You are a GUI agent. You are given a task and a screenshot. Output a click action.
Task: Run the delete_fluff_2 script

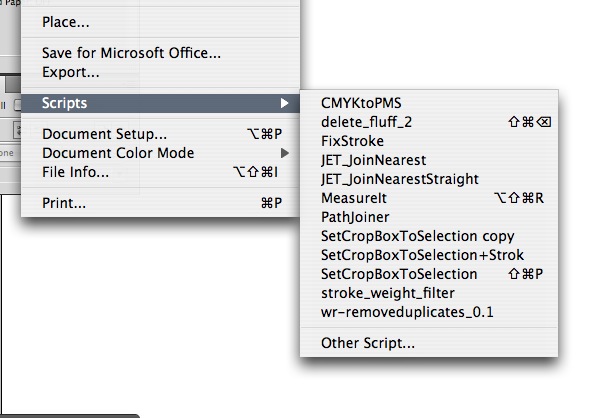pos(429,122)
